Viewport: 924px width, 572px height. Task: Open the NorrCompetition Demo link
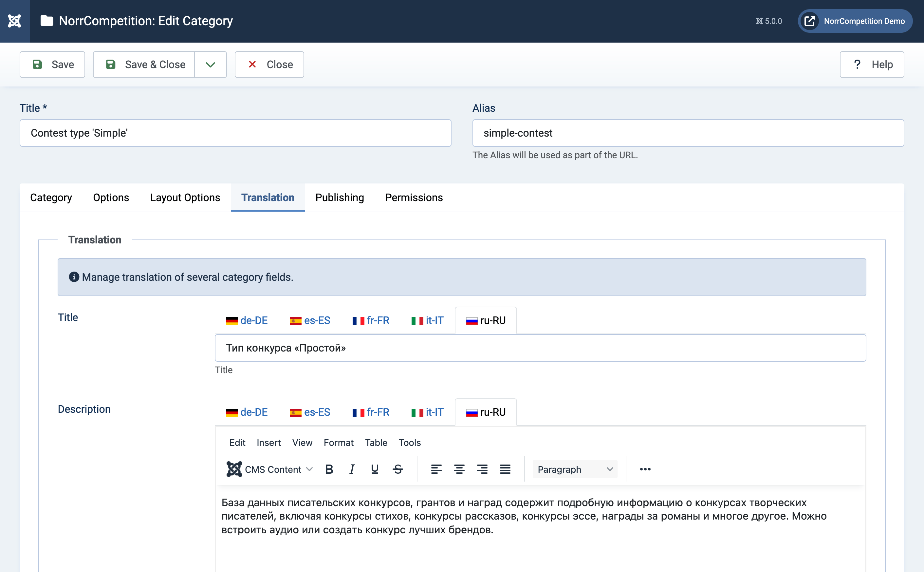coord(855,21)
